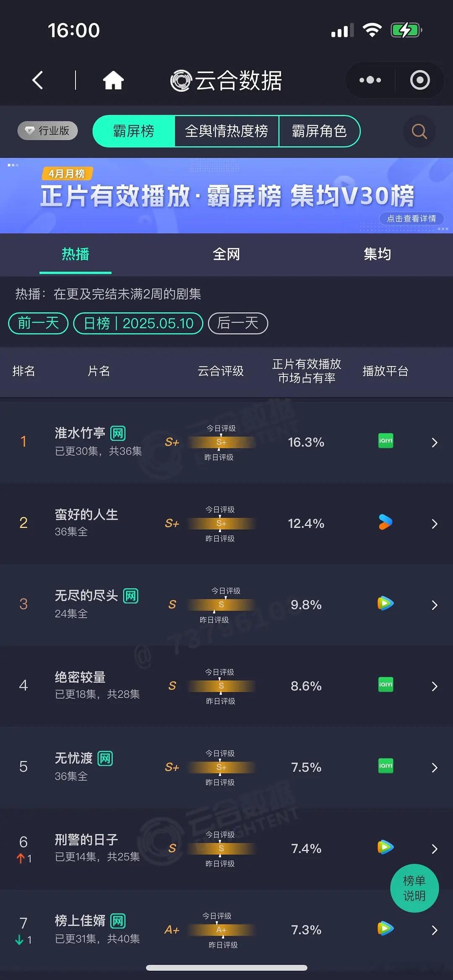Tap the back arrow icon
Screen dimensions: 453x980
click(x=38, y=80)
